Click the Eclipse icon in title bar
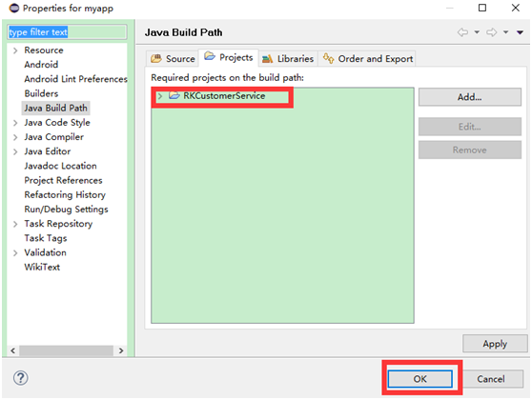The width and height of the screenshot is (532, 400). click(14, 8)
